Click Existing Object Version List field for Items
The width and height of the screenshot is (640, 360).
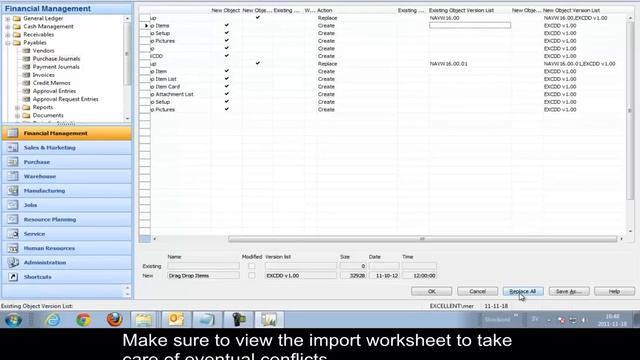point(470,25)
